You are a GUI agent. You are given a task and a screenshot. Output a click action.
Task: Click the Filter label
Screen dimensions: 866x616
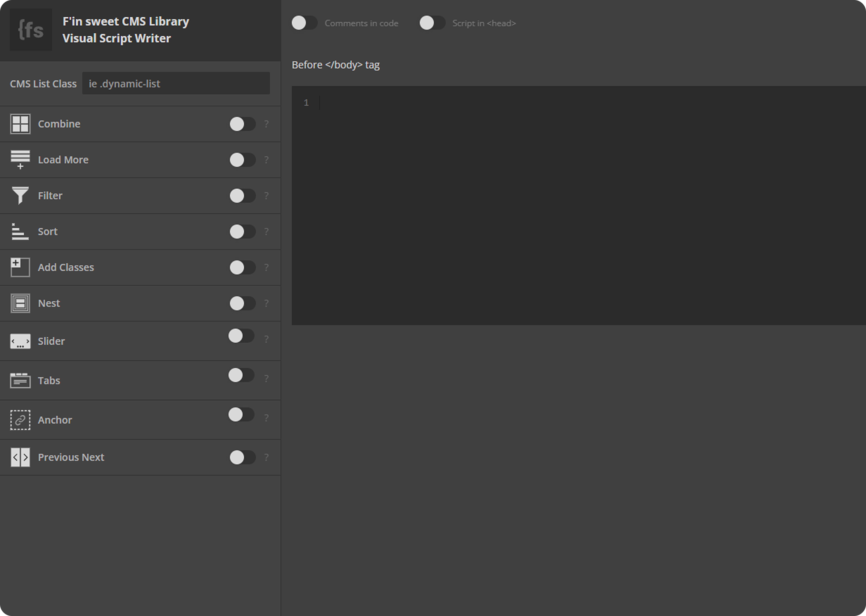pyautogui.click(x=50, y=196)
